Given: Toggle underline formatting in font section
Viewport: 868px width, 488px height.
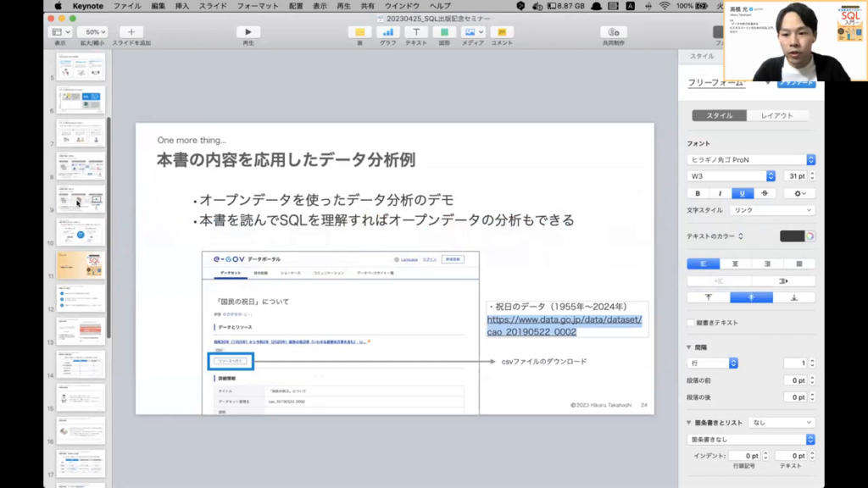Looking at the screenshot, I should pyautogui.click(x=743, y=193).
